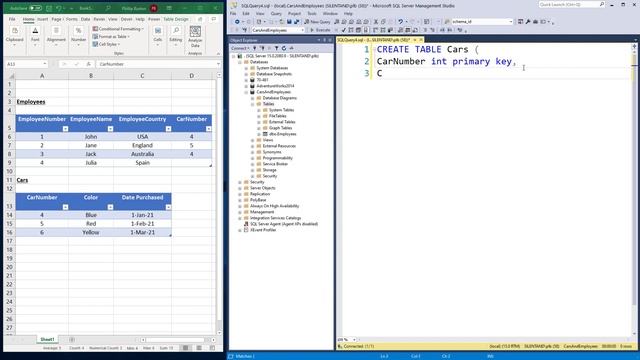Open Format as Table dropdown
This screenshot has height=360, width=640.
tap(111, 36)
